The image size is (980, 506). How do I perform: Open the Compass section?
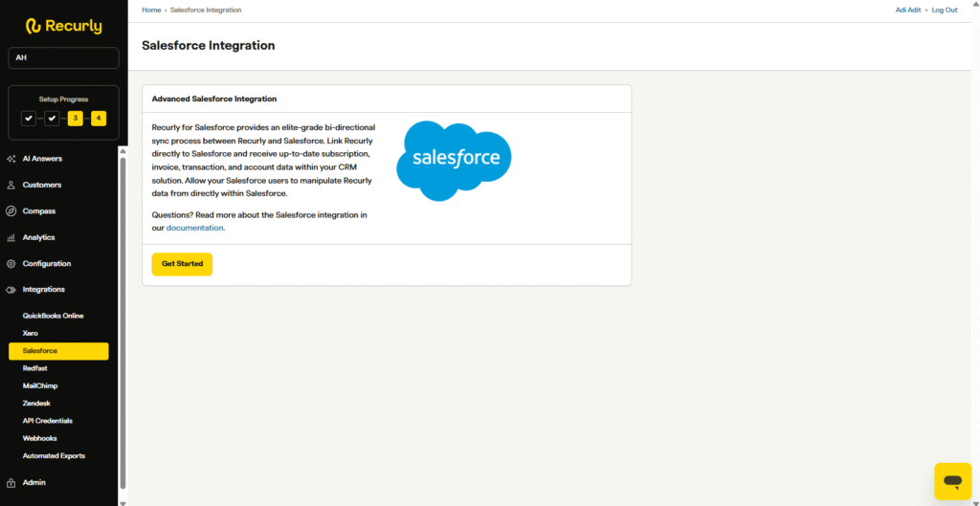tap(38, 211)
